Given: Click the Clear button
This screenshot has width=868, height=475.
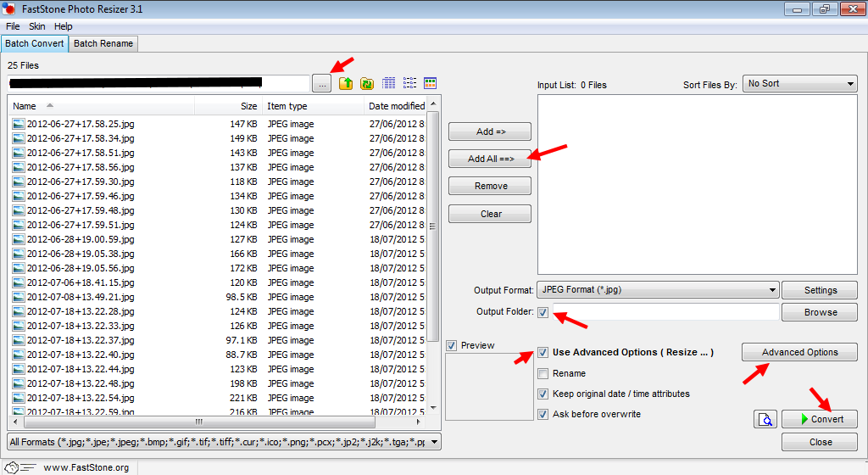Looking at the screenshot, I should click(490, 214).
